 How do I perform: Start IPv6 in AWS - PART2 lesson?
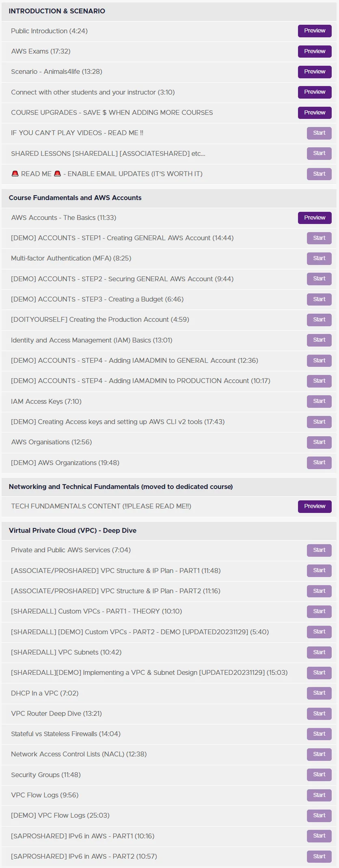coord(319,856)
